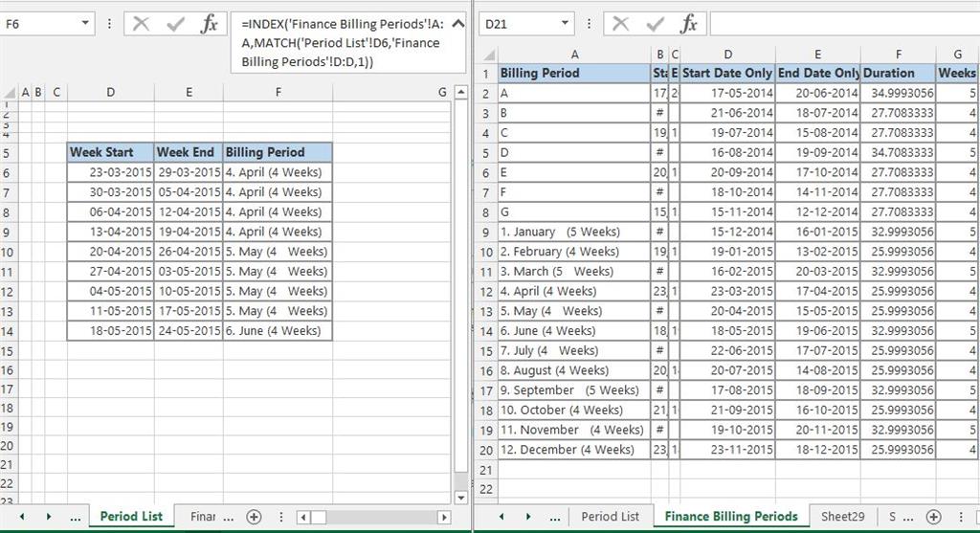Open Sheet29 tab
Image resolution: width=980 pixels, height=533 pixels.
842,517
